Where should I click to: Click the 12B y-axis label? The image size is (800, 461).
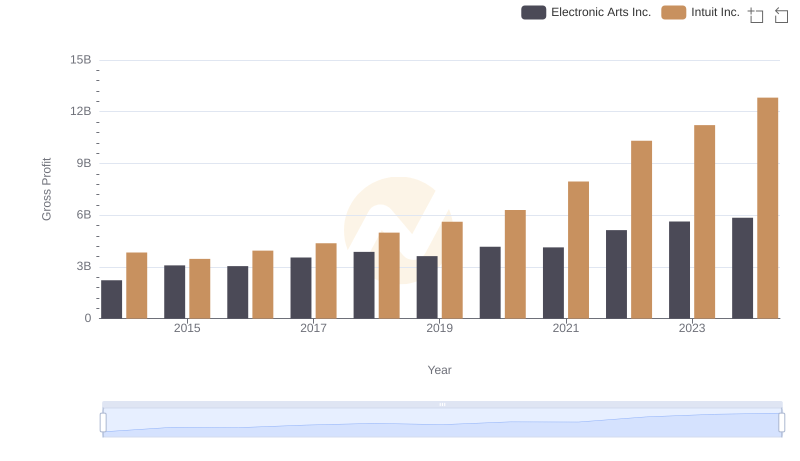point(81,111)
